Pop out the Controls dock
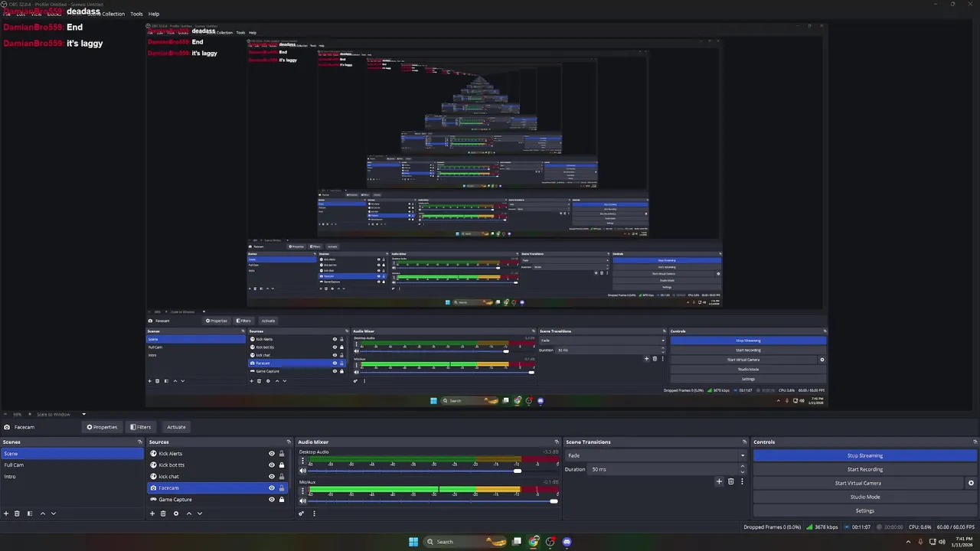The width and height of the screenshot is (980, 551). tap(975, 442)
